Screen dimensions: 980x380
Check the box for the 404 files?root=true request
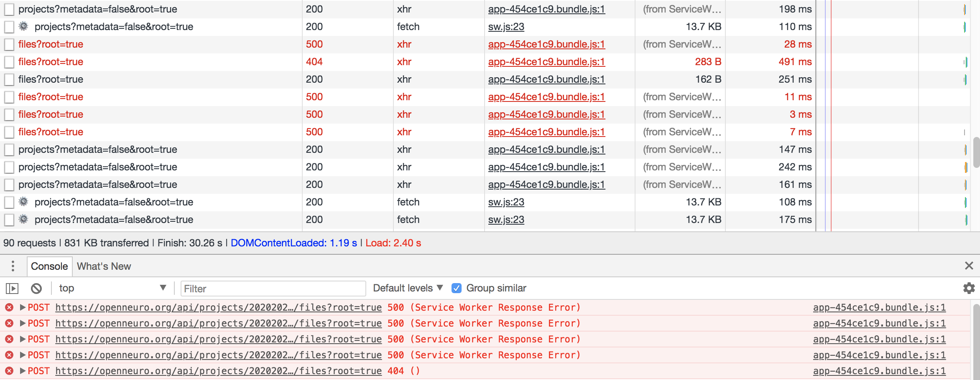8,61
